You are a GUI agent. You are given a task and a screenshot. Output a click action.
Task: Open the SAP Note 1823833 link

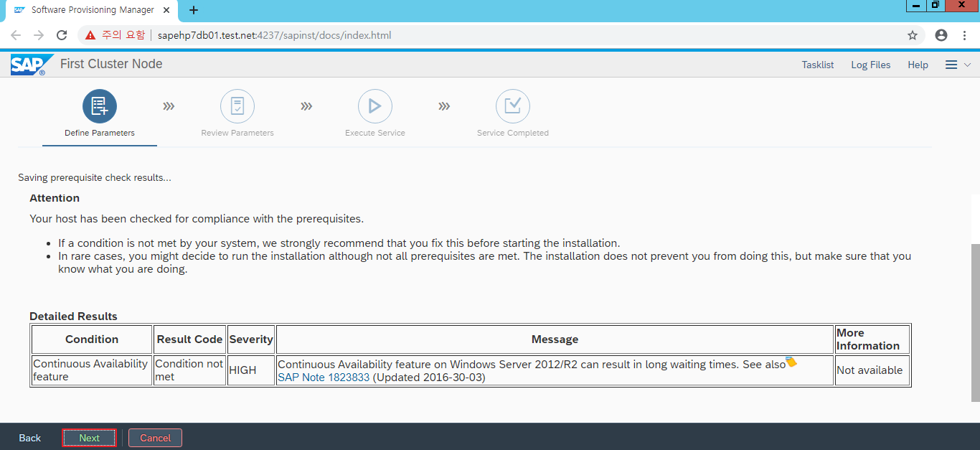pyautogui.click(x=324, y=377)
